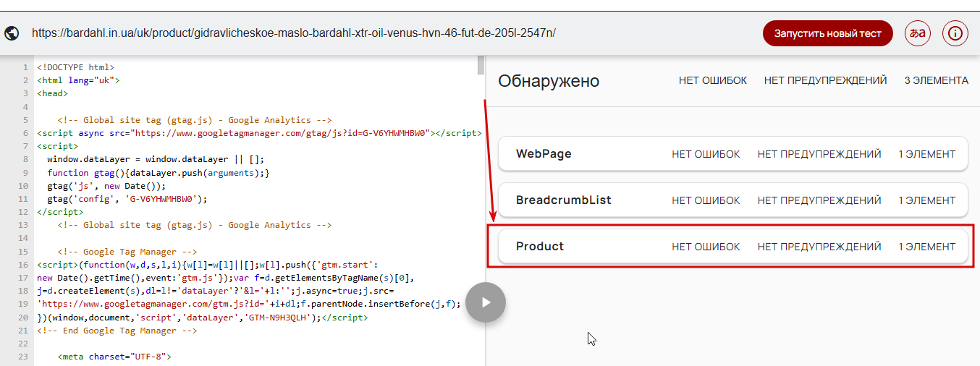Click the globe icon beside the URL
This screenshot has height=366, width=980.
pos(11,33)
